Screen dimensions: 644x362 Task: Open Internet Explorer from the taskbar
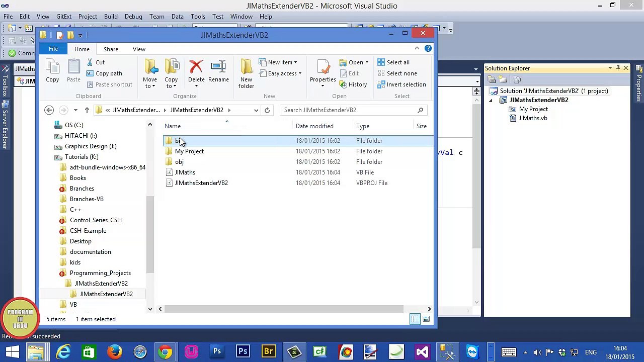pyautogui.click(x=63, y=351)
